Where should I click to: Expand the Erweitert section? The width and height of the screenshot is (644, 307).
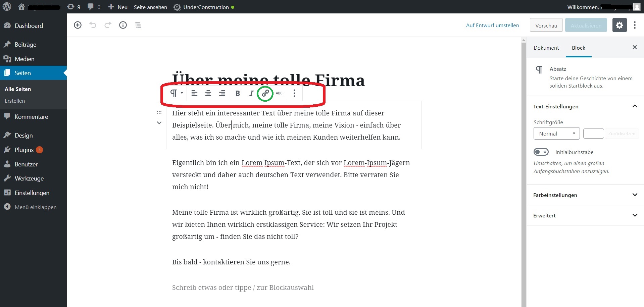click(585, 215)
